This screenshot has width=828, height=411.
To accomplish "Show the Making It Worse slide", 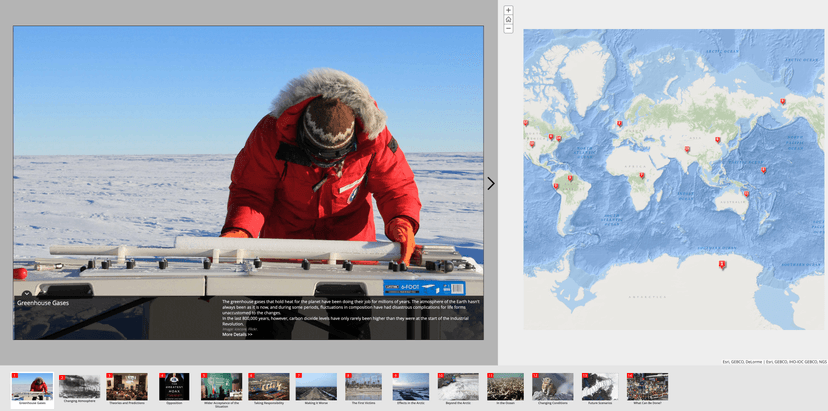I will [316, 387].
